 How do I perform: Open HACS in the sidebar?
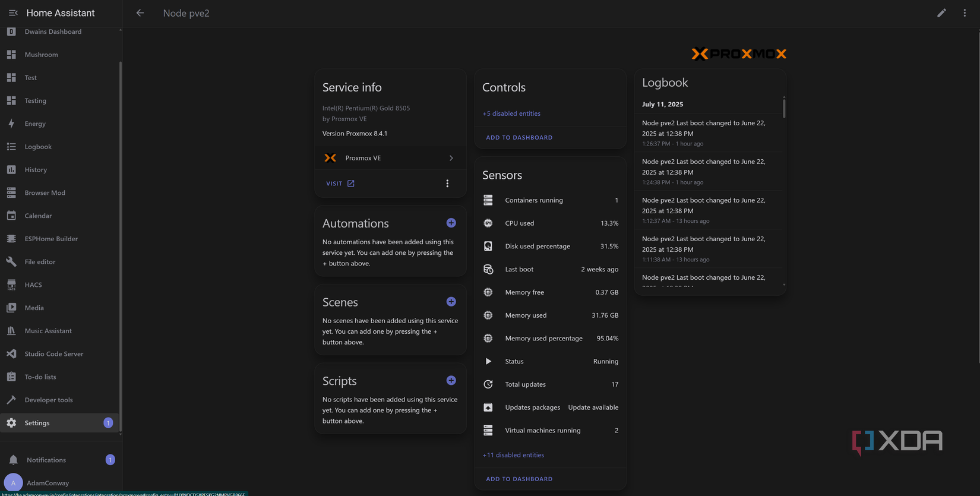(x=59, y=285)
